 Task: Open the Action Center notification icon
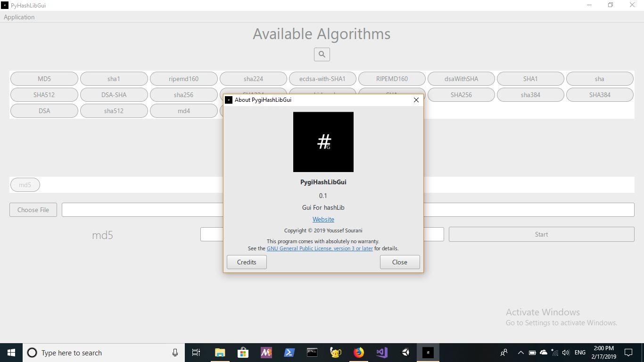[628, 353]
